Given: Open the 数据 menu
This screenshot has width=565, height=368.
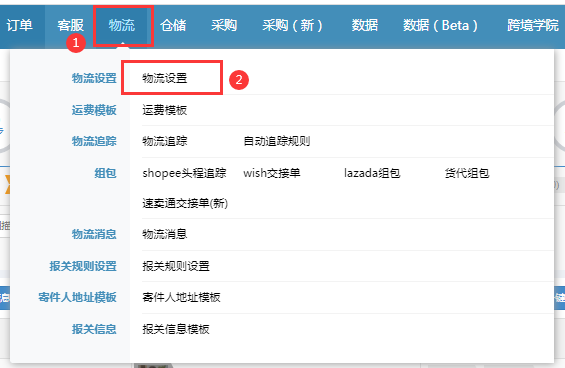Looking at the screenshot, I should click(365, 26).
